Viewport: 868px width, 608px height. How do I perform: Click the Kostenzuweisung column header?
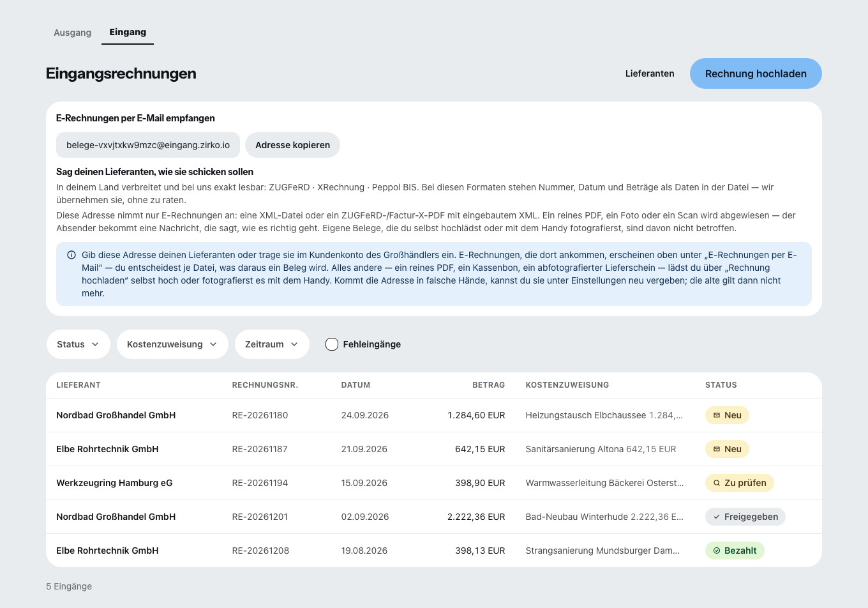point(567,385)
